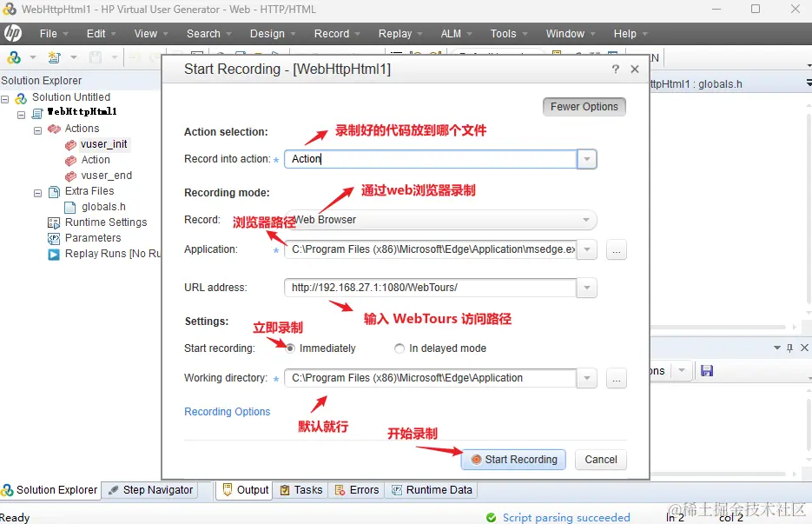The width and height of the screenshot is (812, 524).
Task: Click the Save disk icon in the right panel
Action: (706, 370)
